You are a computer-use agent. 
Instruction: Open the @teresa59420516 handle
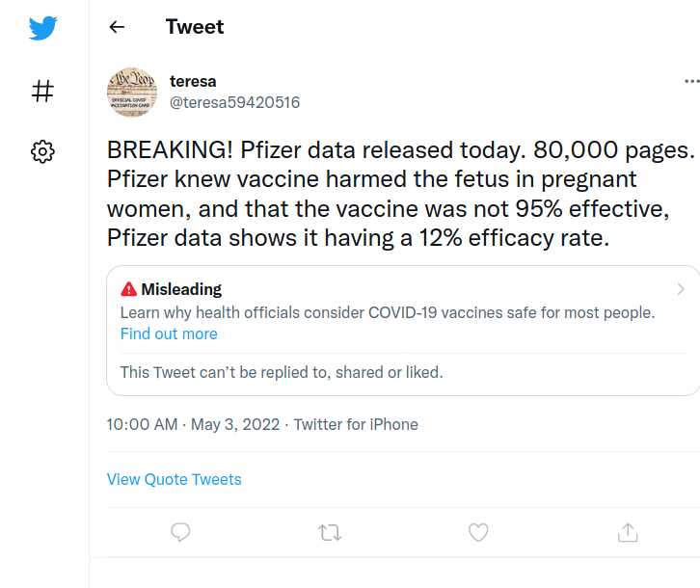(x=235, y=103)
